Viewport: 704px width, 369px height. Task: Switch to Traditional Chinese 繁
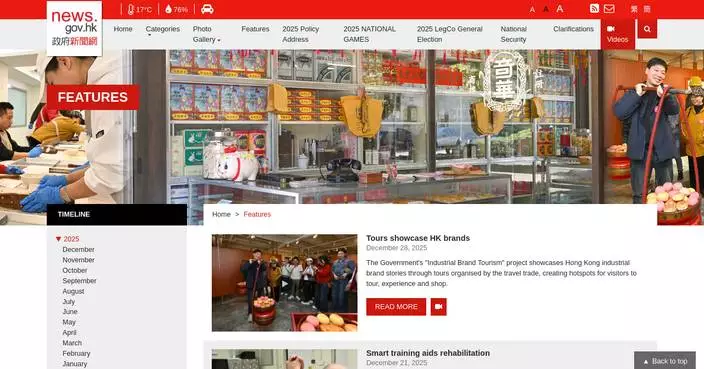(634, 9)
